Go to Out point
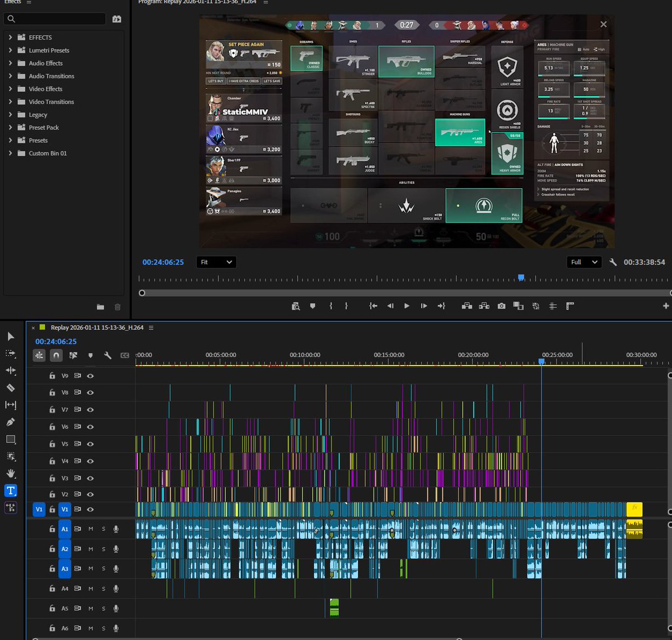 tap(441, 306)
